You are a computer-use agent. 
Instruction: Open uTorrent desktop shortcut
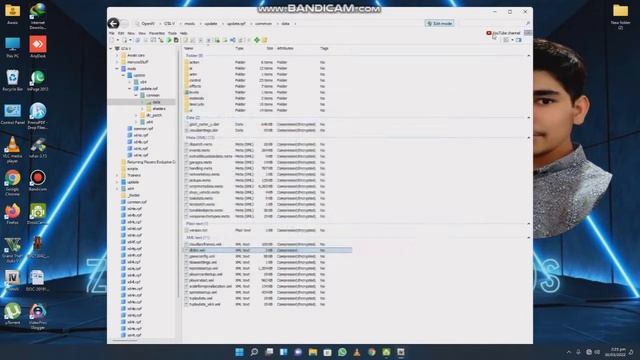click(x=12, y=313)
